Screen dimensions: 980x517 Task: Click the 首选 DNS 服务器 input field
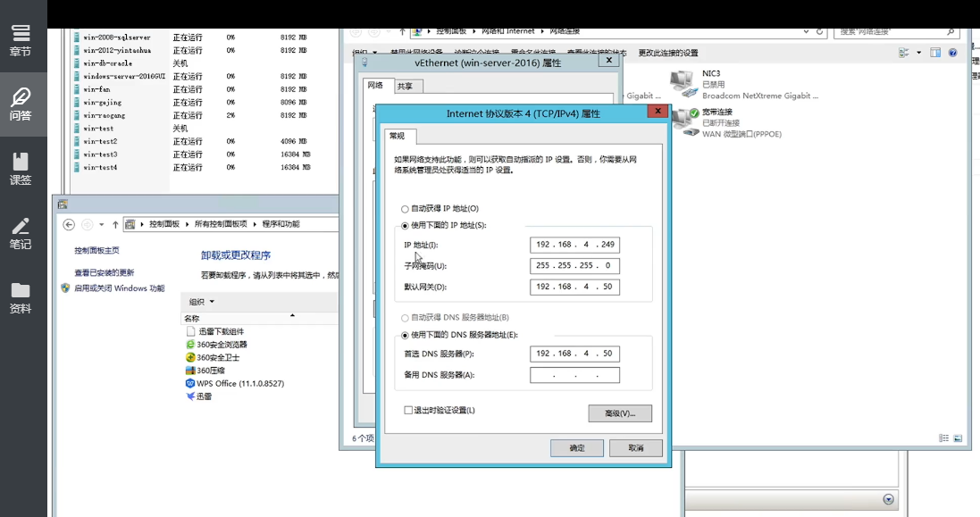[575, 354]
